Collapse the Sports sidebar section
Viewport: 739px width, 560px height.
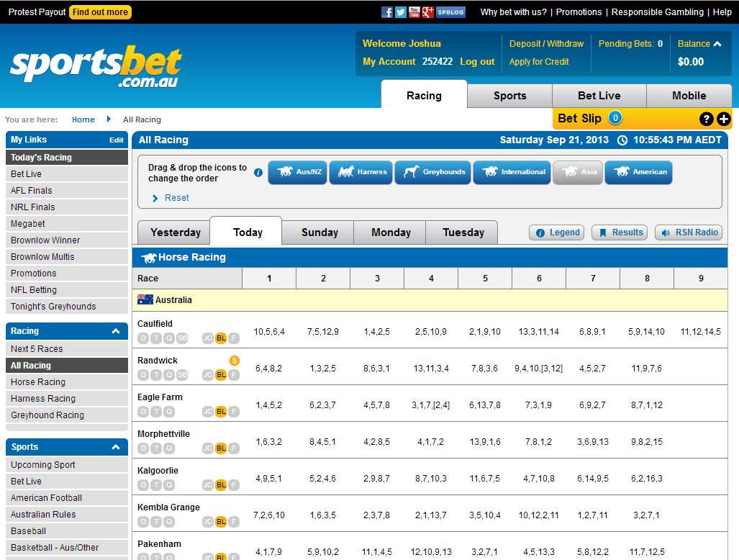(x=115, y=447)
